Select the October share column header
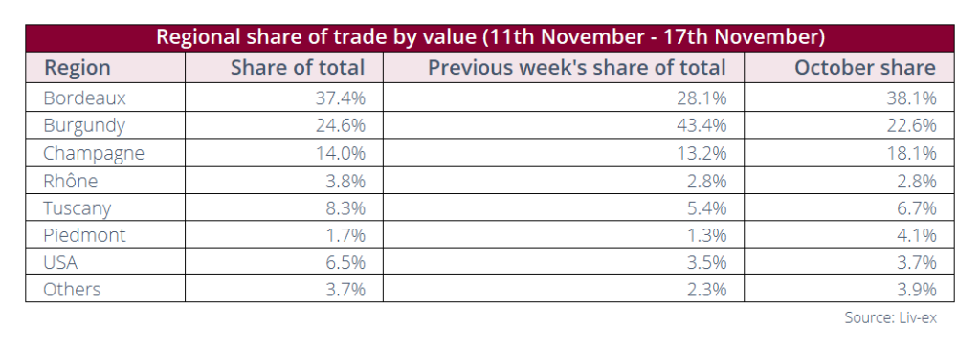Image resolution: width=980 pixels, height=349 pixels. pyautogui.click(x=865, y=68)
